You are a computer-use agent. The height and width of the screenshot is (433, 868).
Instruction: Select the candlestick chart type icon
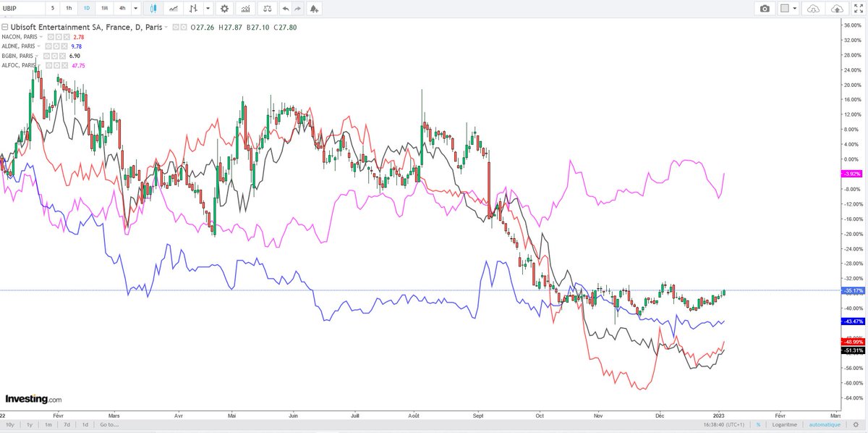click(153, 9)
